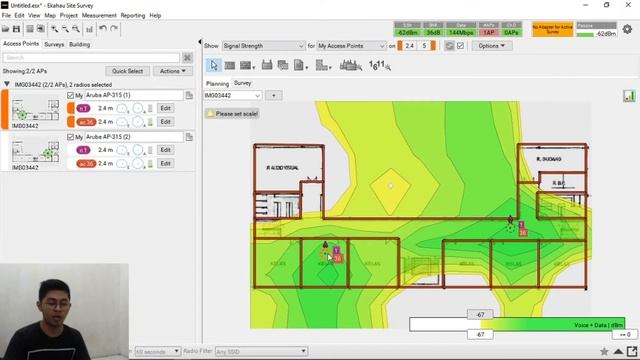Click the zoom to fit magnifier icon

76,29
